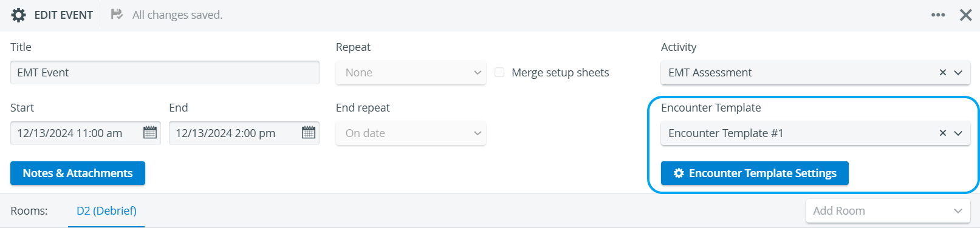980x228 pixels.
Task: Click the Edit Event gear icon
Action: [x=19, y=15]
